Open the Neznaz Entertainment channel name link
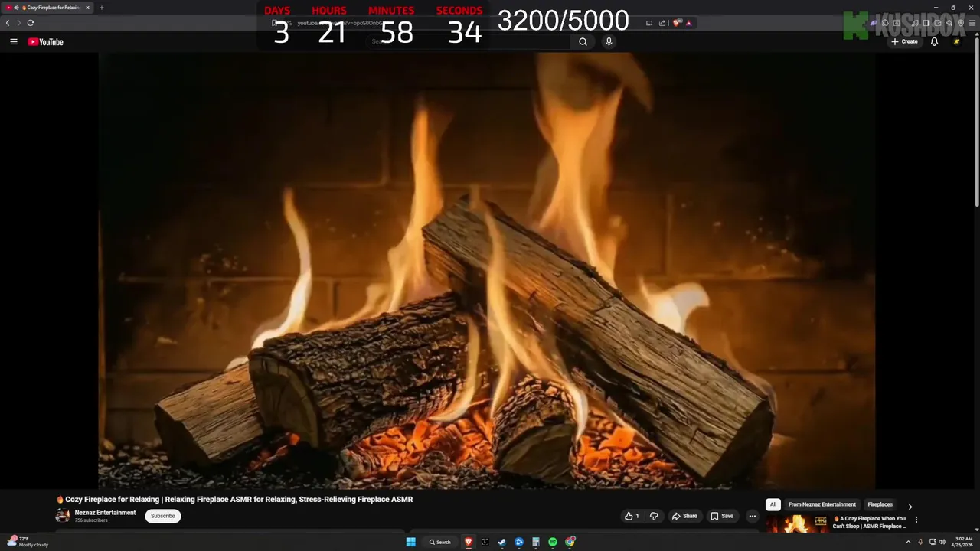The image size is (980, 551). [105, 513]
